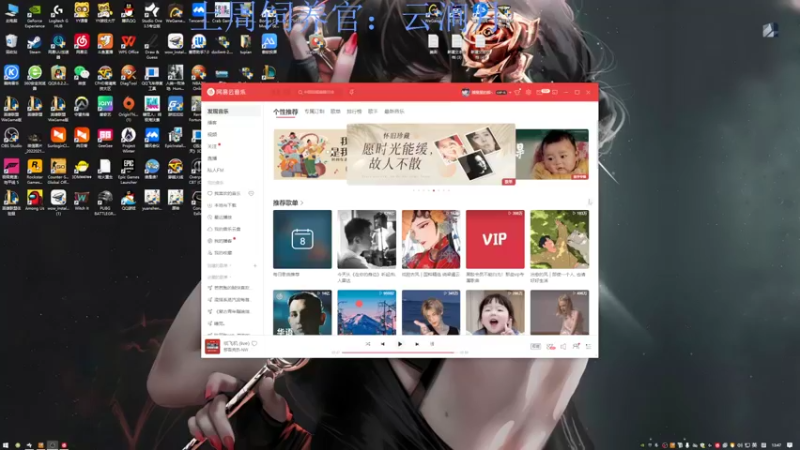This screenshot has width=800, height=450.
Task: Open the listen-together icon in player bar
Action: 576,346
